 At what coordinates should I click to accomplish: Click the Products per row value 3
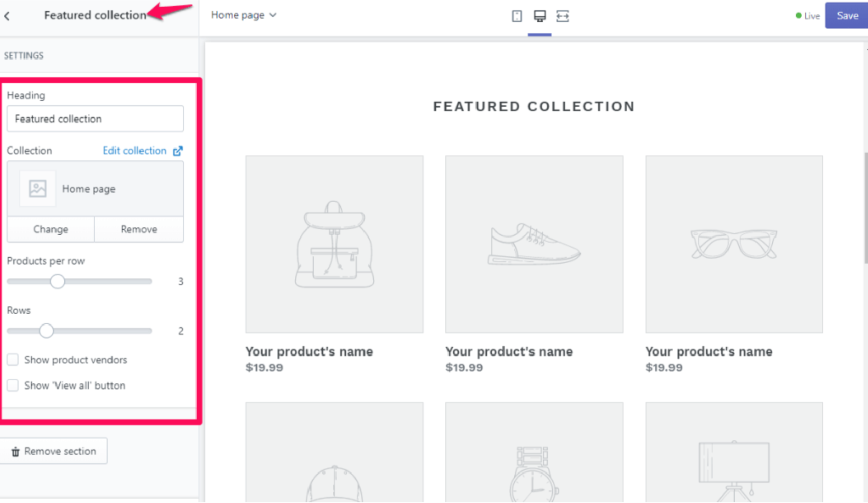coord(180,281)
